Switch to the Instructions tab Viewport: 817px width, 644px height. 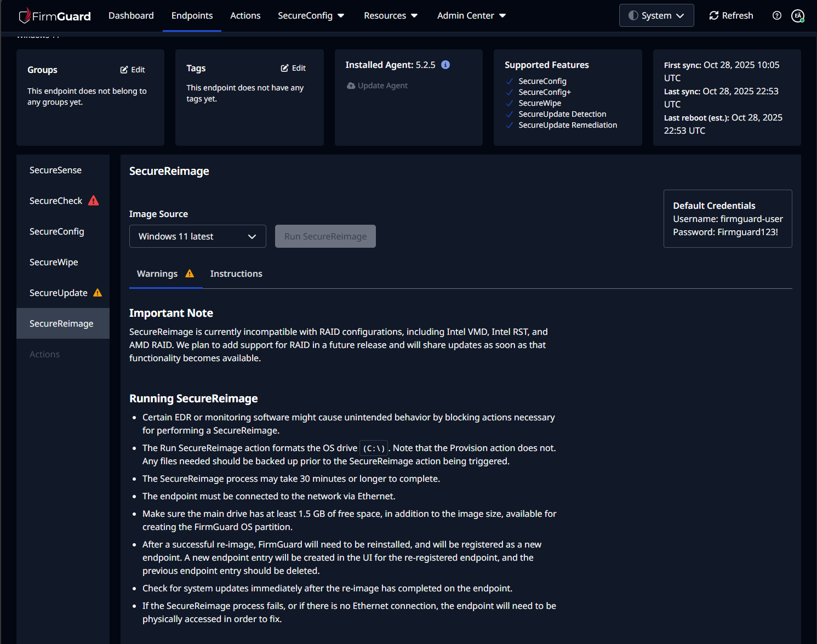[x=236, y=273]
